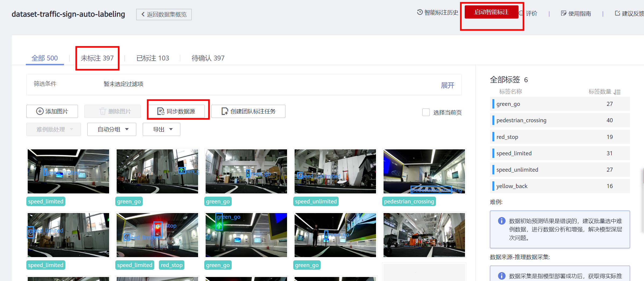Click the suggestion feedback external-link icon

[617, 13]
